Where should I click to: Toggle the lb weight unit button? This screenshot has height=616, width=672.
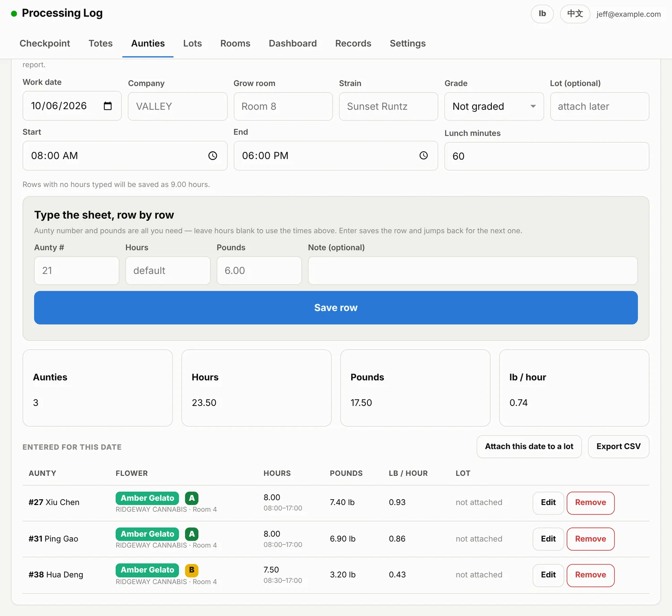point(542,14)
